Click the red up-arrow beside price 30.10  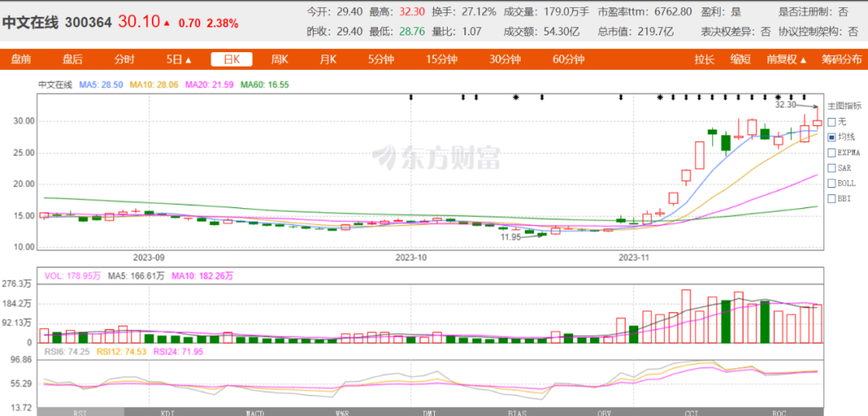pyautogui.click(x=167, y=23)
